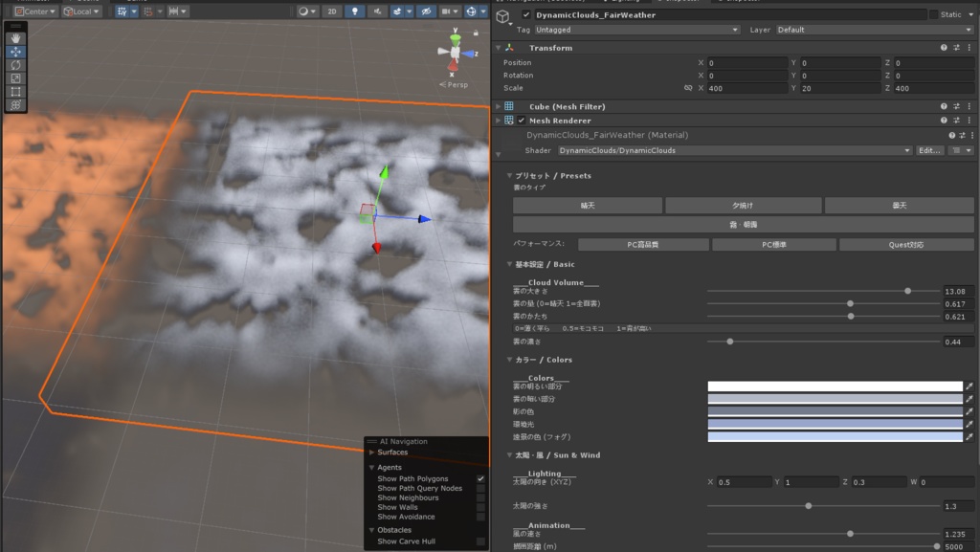Click the eyedropper beside the top color field
The height and width of the screenshot is (552, 980).
(x=969, y=386)
